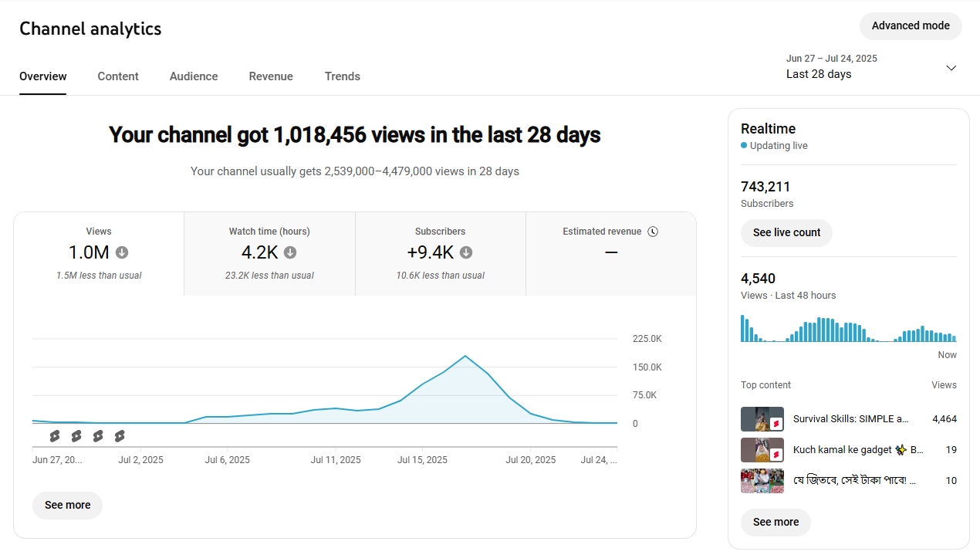The image size is (980, 555).
Task: Open the Kuch kamal ke gadget video title
Action: pos(858,449)
